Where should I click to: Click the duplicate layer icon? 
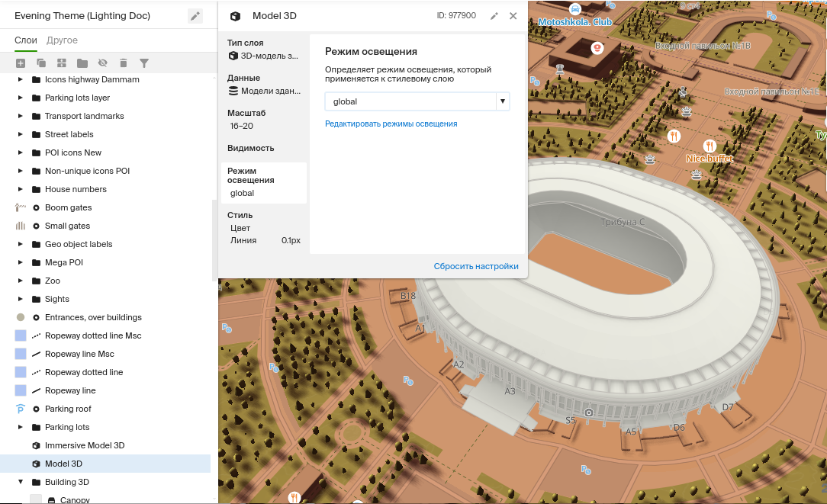[x=41, y=63]
